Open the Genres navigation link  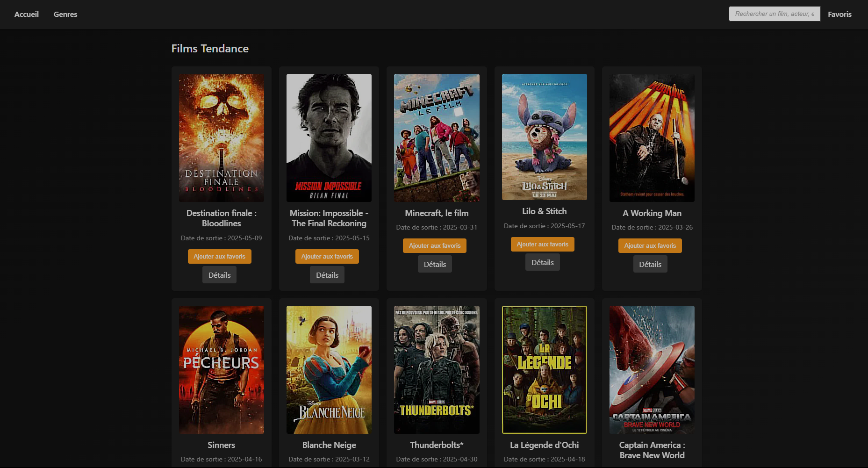click(65, 14)
